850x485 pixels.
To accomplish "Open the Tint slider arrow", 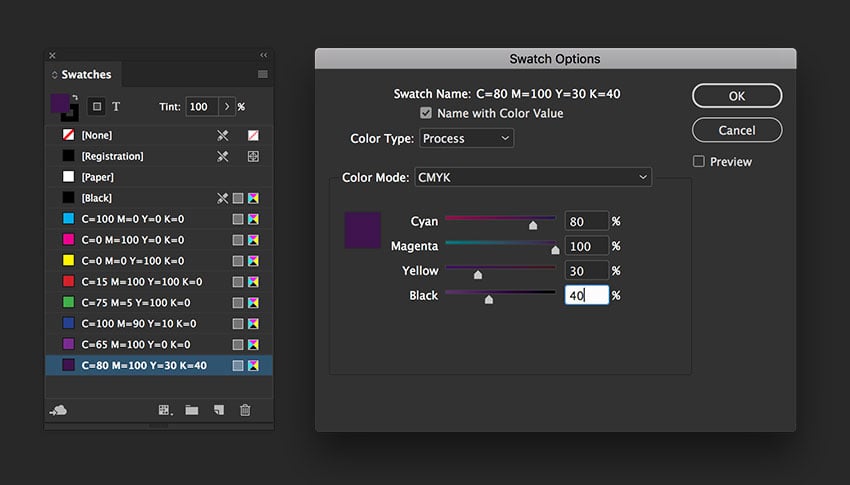I will click(x=227, y=107).
